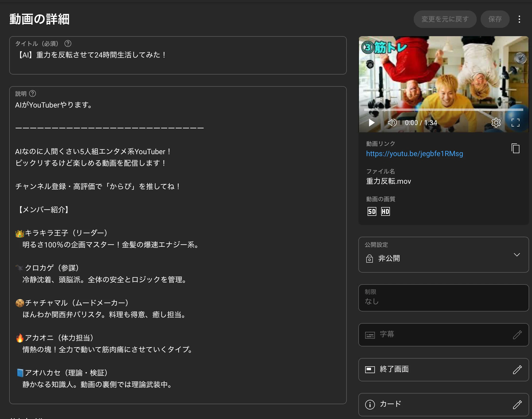Viewport: 532px width, 419px height.
Task: Click into the タイトル title field
Action: point(178,55)
